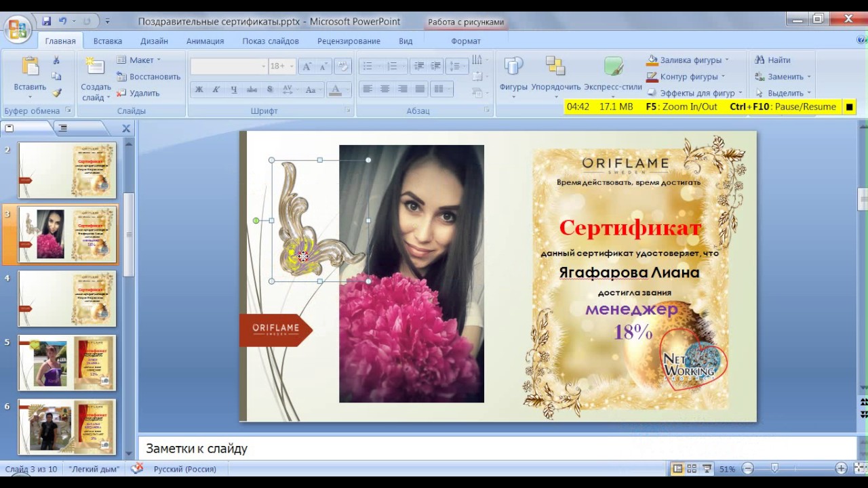Click the zoom in plus button

coord(841,468)
